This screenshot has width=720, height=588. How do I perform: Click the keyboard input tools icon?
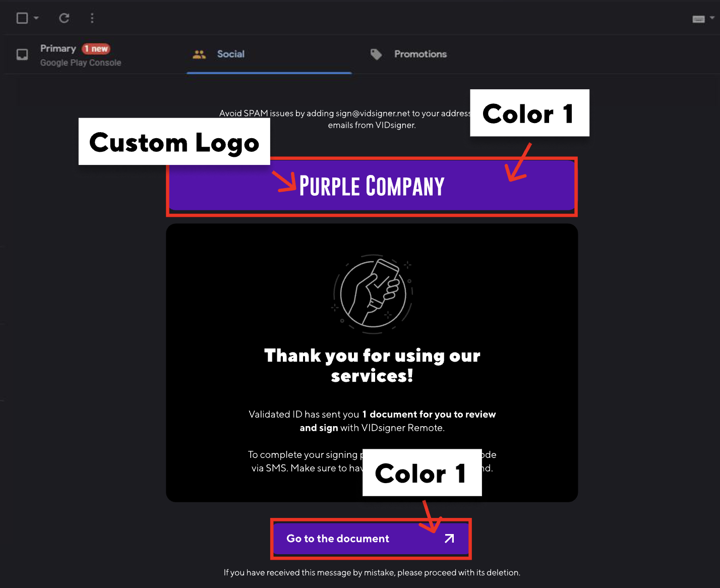pyautogui.click(x=698, y=19)
